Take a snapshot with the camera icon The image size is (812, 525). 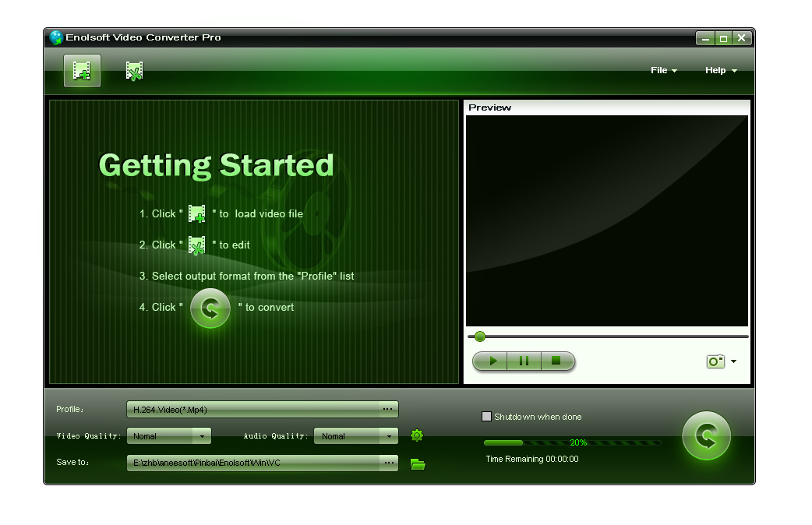715,361
